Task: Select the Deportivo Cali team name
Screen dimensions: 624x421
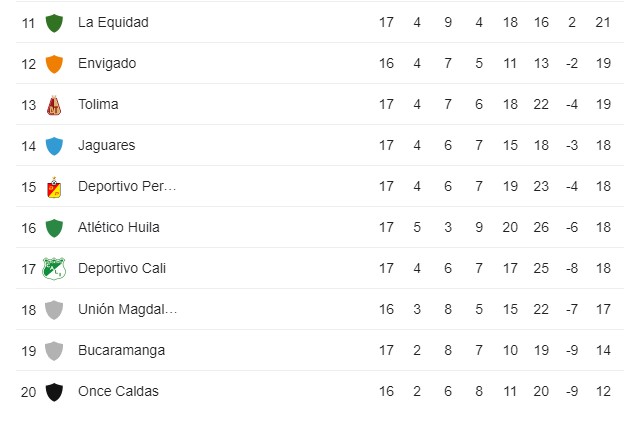Action: [122, 268]
